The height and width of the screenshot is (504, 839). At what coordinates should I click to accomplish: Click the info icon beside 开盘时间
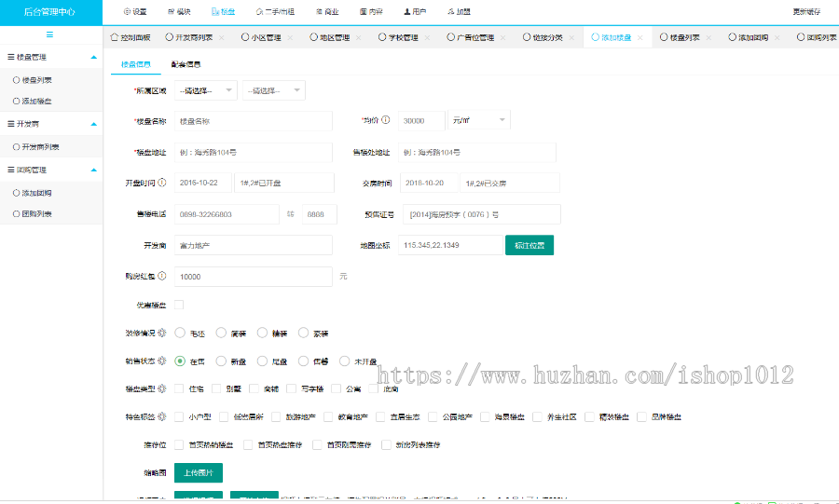coord(162,183)
